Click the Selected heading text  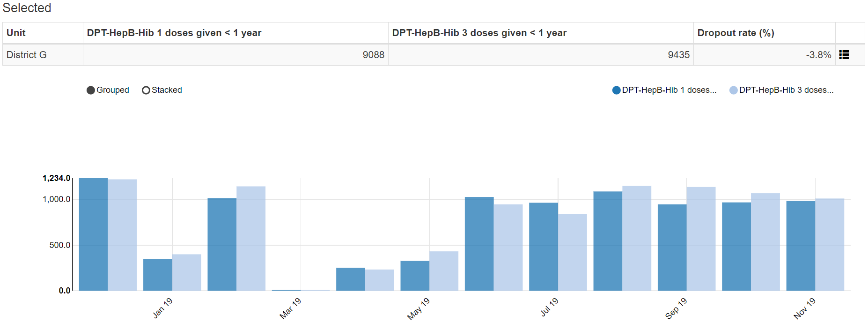point(27,8)
